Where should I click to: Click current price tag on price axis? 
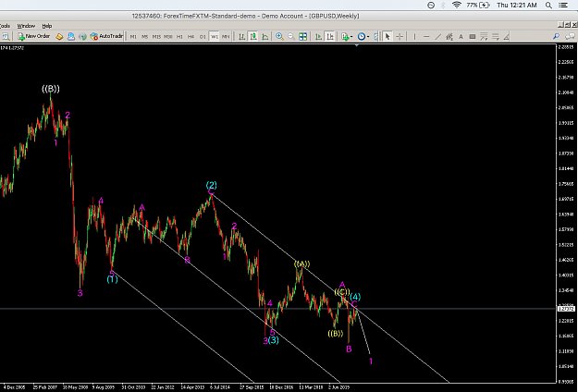(x=565, y=309)
